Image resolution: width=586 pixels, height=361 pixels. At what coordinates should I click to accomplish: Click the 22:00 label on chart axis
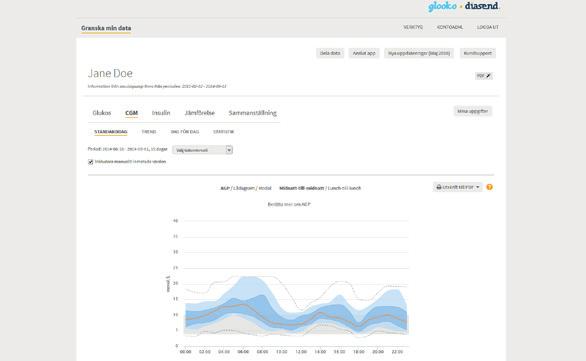point(397,352)
